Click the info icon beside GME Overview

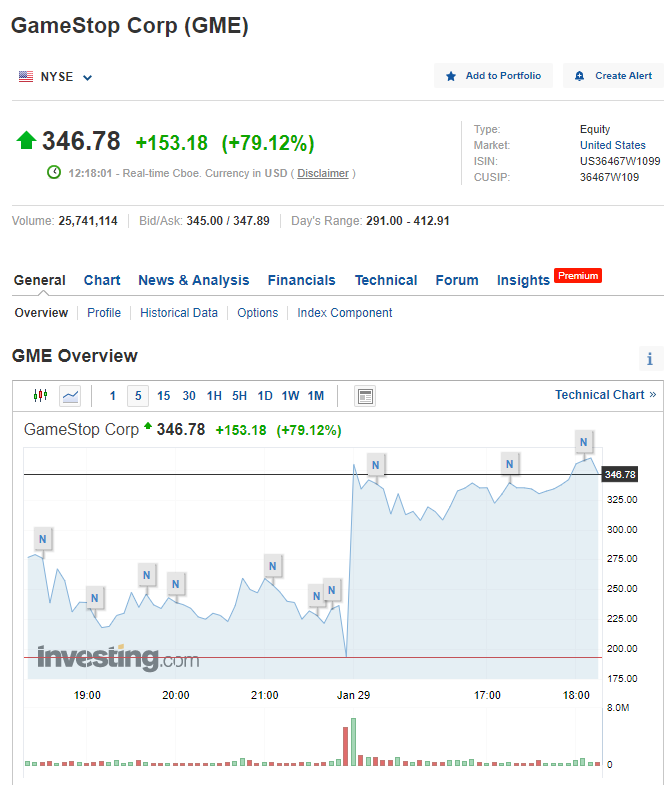650,359
